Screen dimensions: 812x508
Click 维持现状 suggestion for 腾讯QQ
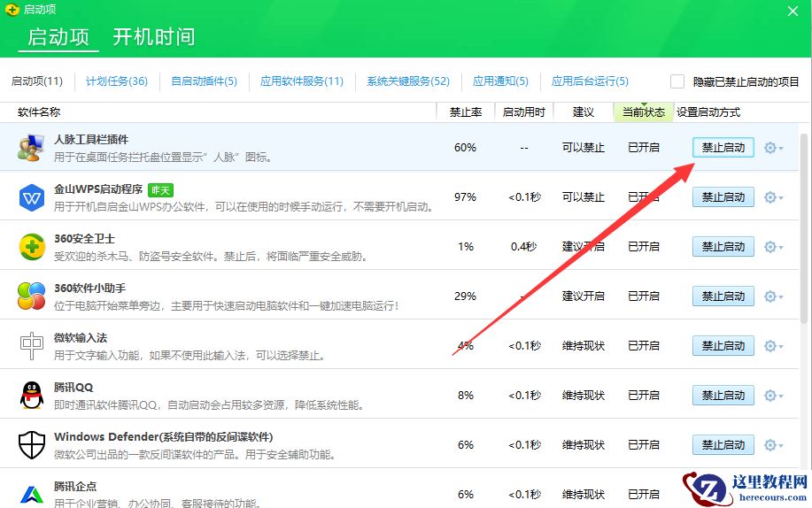[x=584, y=395]
